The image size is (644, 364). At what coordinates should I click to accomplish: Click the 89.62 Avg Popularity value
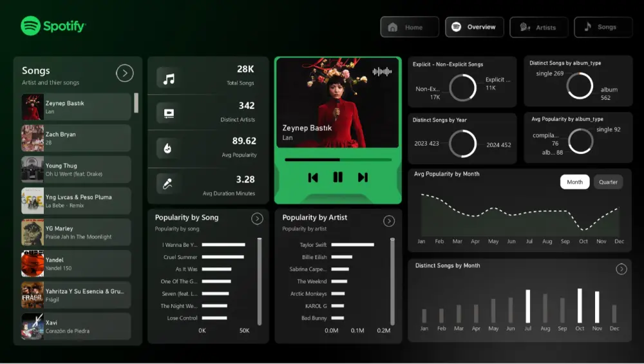coord(244,141)
